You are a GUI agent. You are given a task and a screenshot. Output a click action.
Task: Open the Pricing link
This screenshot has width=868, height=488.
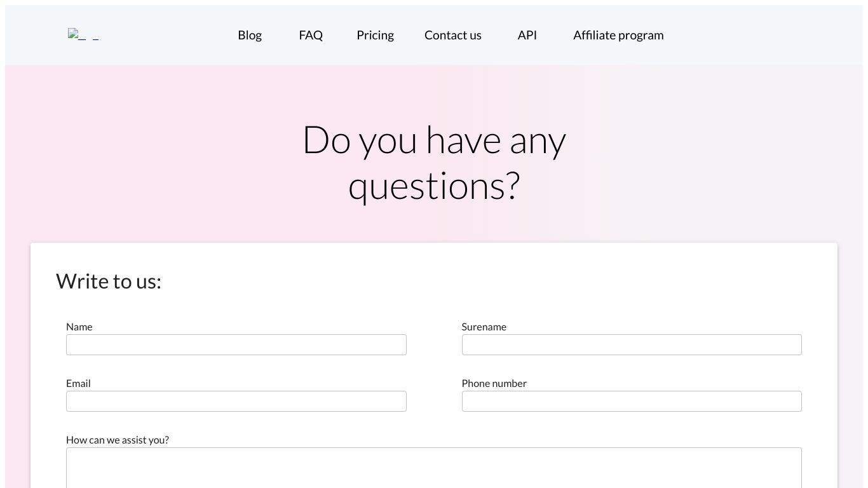click(x=375, y=35)
